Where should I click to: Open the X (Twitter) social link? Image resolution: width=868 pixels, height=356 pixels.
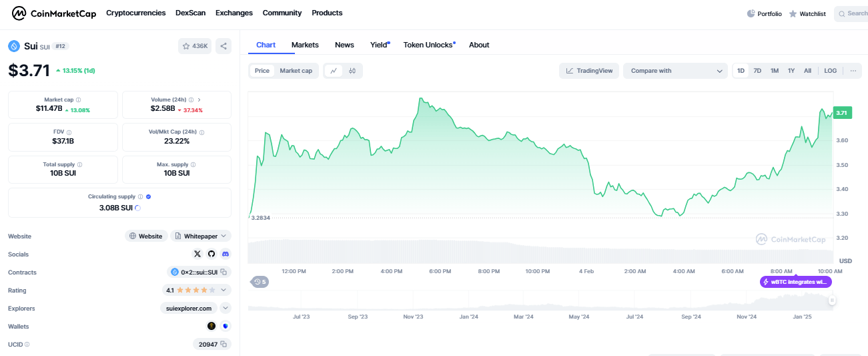(197, 254)
